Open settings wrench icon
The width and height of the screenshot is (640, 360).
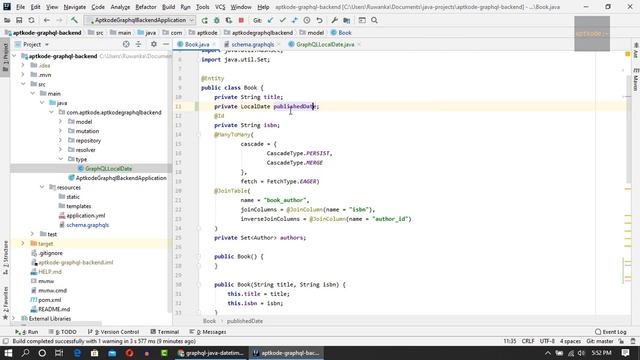click(334, 20)
